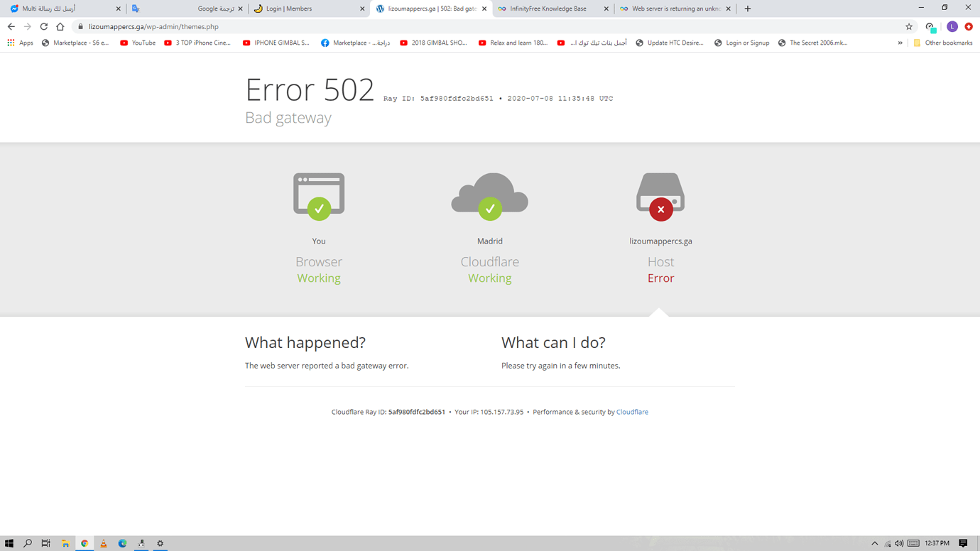
Task: Click the purple profile avatar icon
Action: coord(952,27)
